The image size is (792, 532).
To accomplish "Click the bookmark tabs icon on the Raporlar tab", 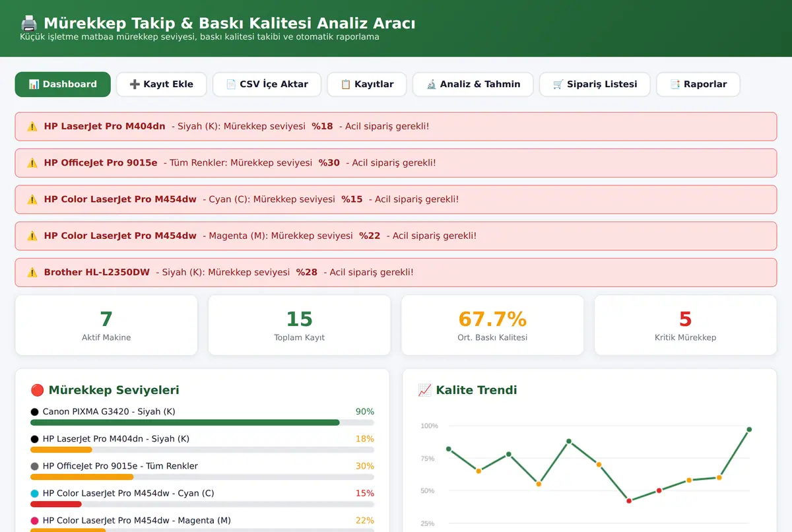I will point(675,84).
